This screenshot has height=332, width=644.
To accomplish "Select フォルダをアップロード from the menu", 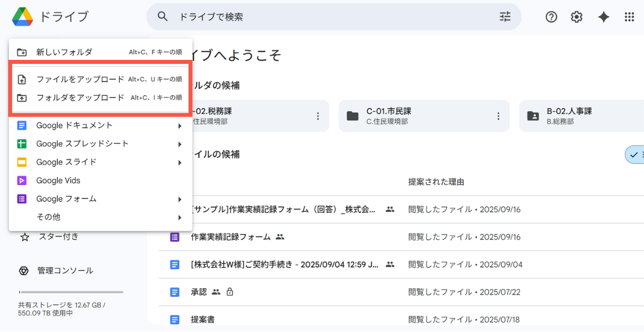I will click(78, 97).
